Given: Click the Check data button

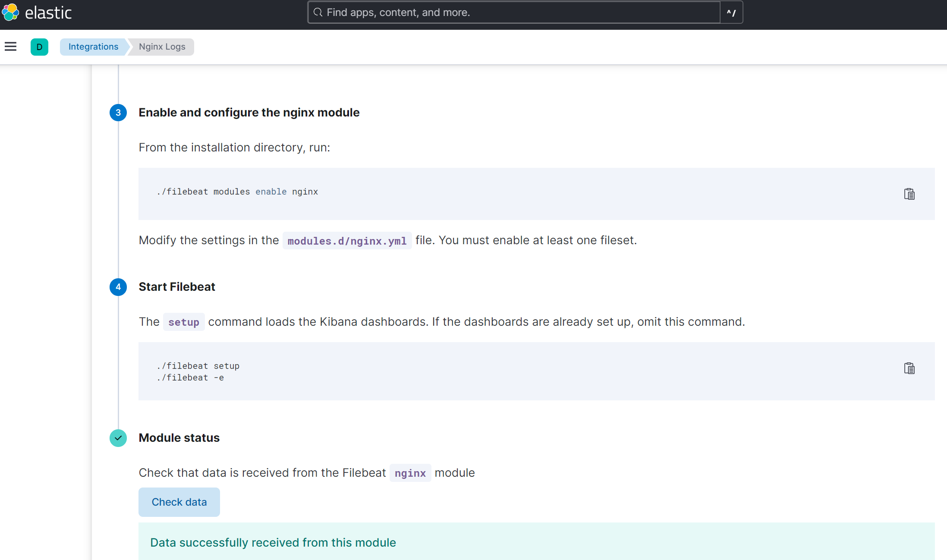Looking at the screenshot, I should pyautogui.click(x=179, y=502).
